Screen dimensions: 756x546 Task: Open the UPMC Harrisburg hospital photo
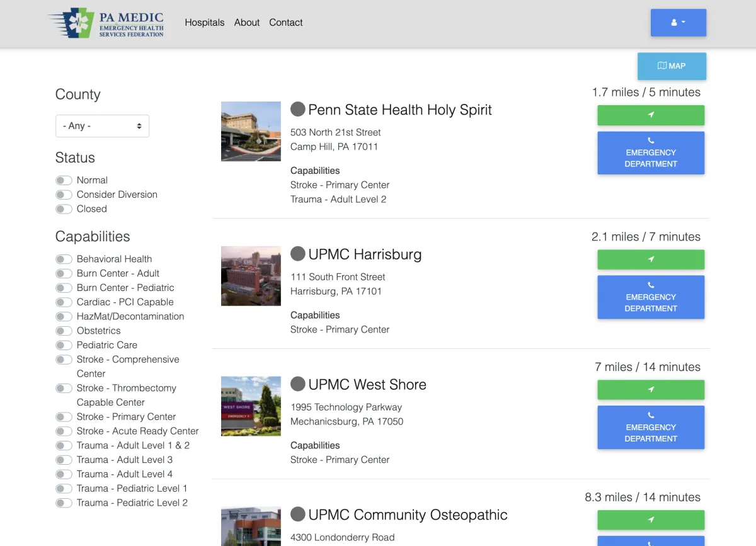(x=251, y=276)
